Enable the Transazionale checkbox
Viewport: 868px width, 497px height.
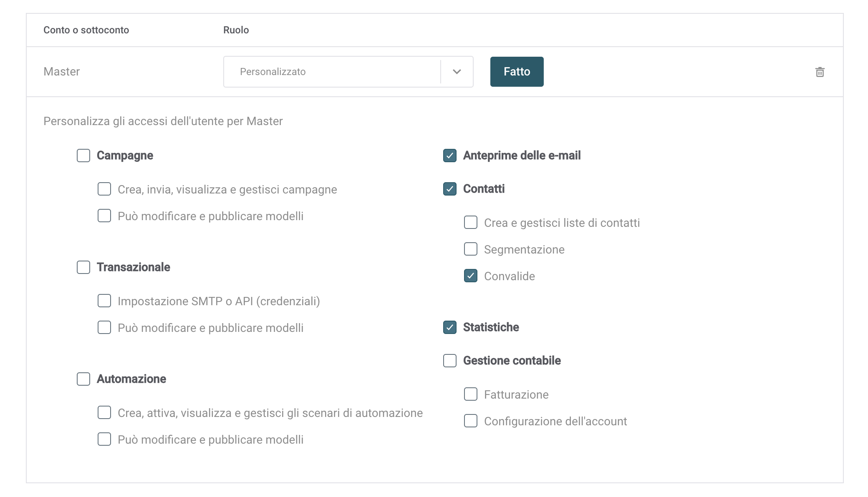(x=83, y=267)
